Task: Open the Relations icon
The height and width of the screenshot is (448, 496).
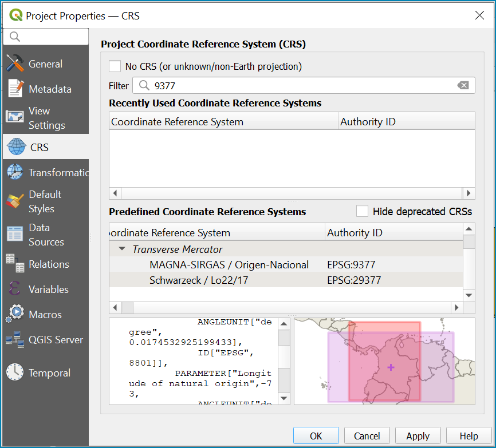Action: click(x=15, y=263)
